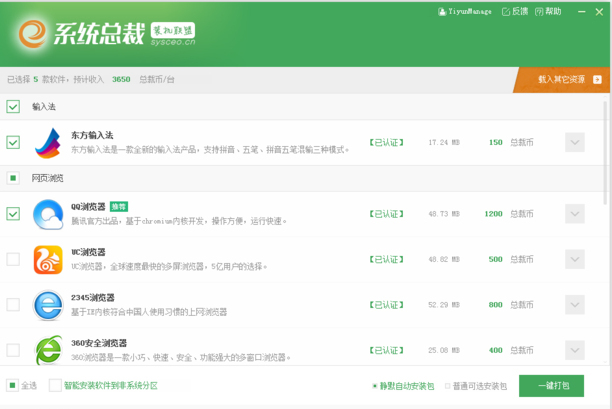
Task: Click 【已认证】 label in 东方输入法 row
Action: pyautogui.click(x=386, y=142)
